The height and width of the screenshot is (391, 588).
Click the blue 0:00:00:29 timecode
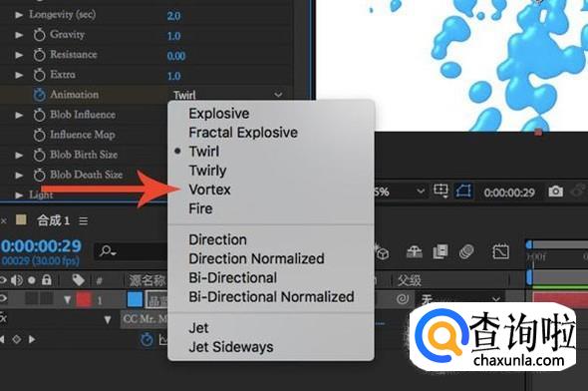pos(41,246)
